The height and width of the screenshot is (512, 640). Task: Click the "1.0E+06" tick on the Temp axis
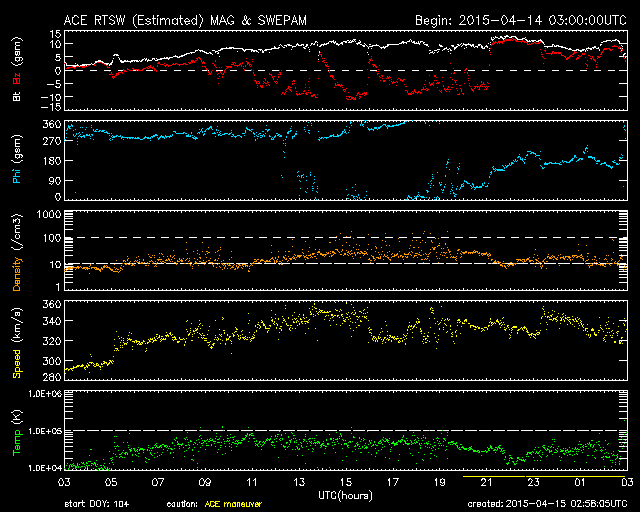tap(45, 394)
